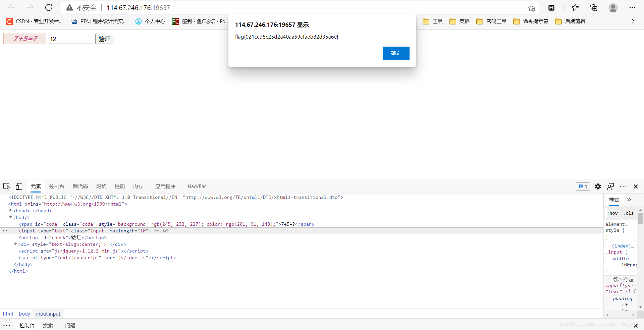Open the HackBar tab
644x330 pixels.
pos(197,186)
